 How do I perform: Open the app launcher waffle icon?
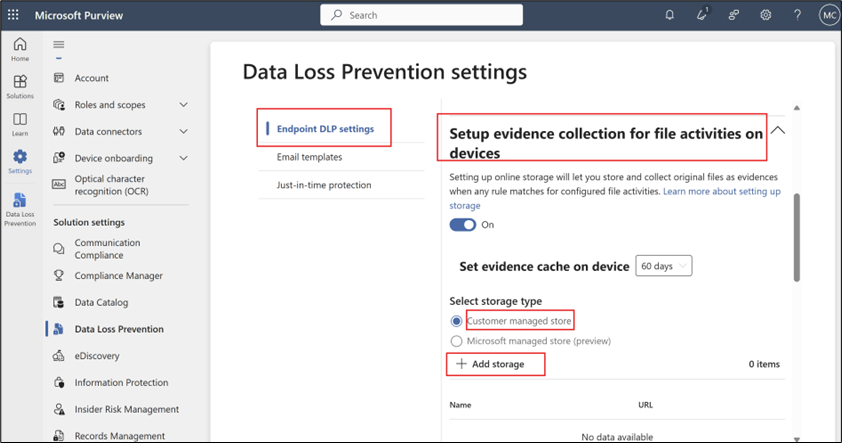coord(13,15)
